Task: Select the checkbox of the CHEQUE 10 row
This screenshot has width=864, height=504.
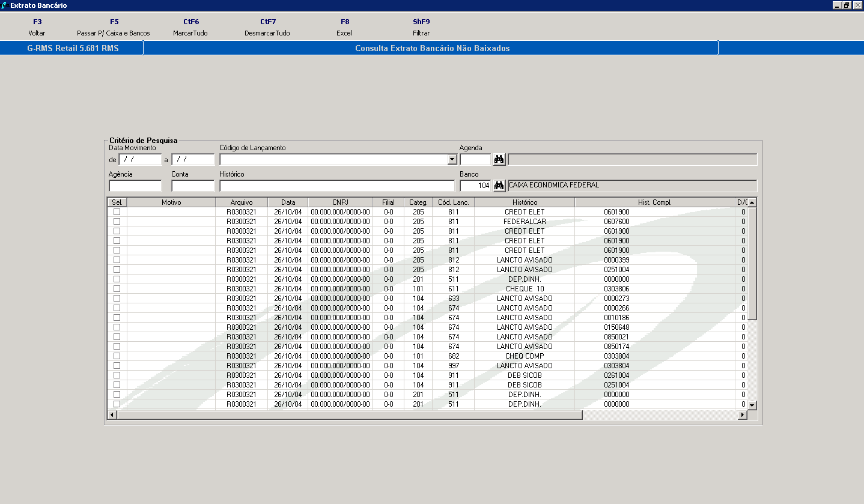Action: tap(117, 289)
